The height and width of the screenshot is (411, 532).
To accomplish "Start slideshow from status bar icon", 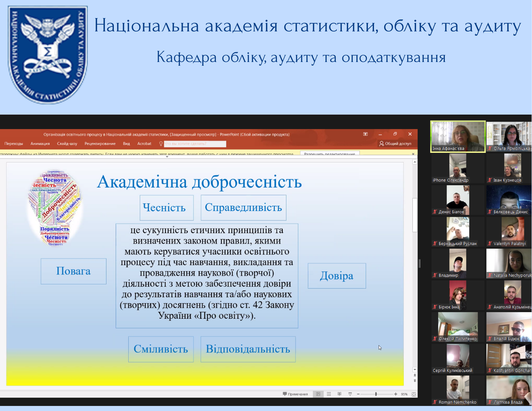I will click(x=350, y=394).
